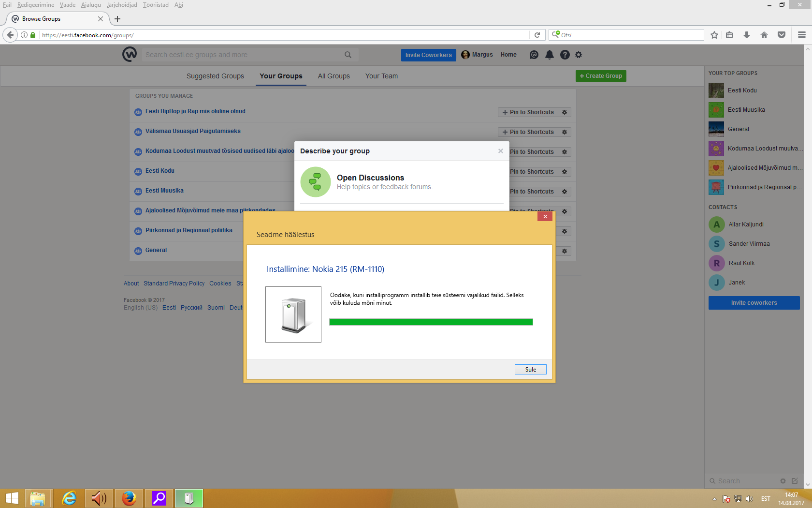Click the Workplace logo icon
Image resolution: width=812 pixels, height=508 pixels.
point(130,55)
